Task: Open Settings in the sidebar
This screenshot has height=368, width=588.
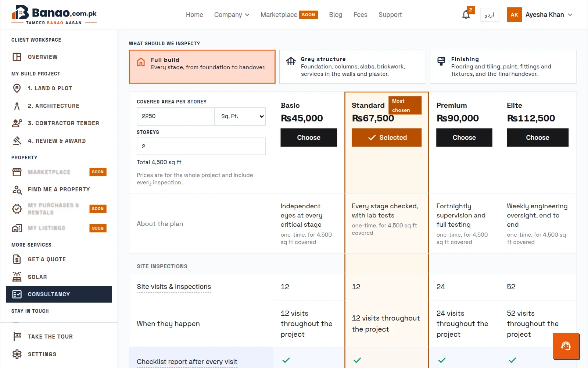Action: click(x=59, y=354)
